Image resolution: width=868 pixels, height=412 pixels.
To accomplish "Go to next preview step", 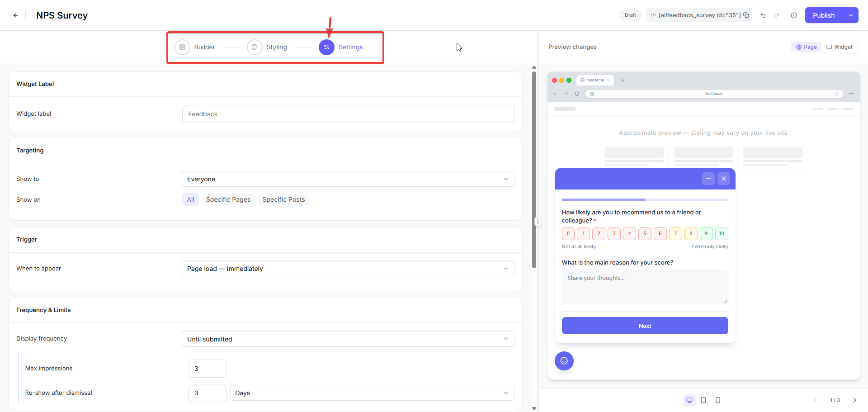I will 854,400.
